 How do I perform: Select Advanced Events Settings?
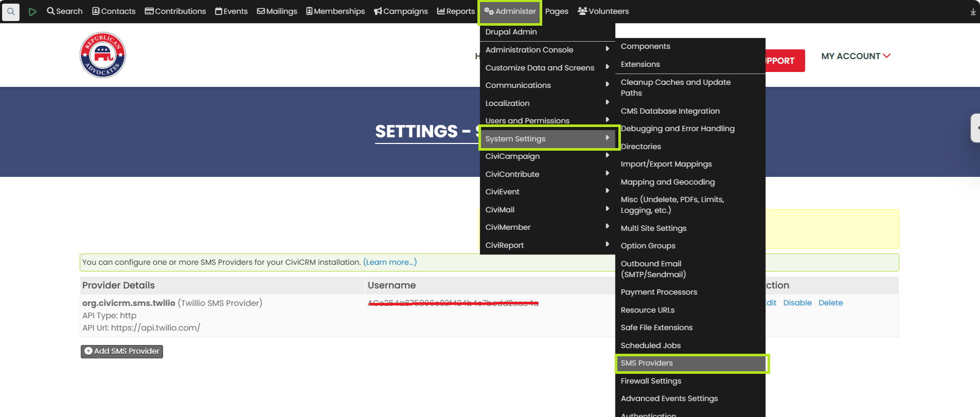pyautogui.click(x=690, y=398)
